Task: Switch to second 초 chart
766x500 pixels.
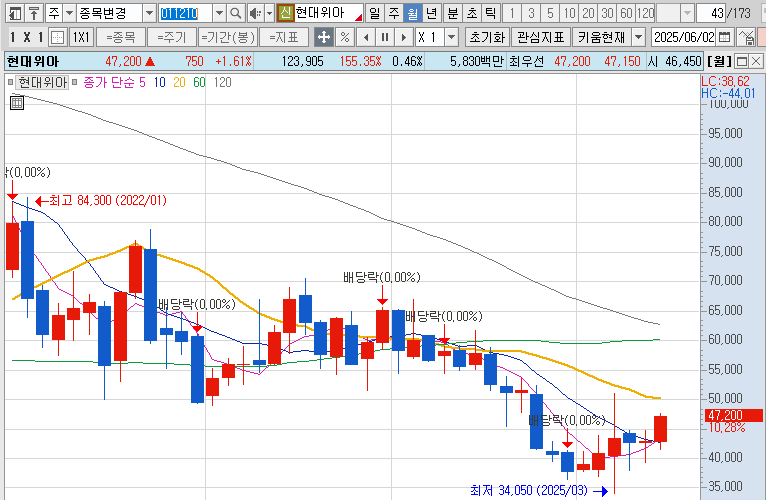Action: tap(472, 13)
